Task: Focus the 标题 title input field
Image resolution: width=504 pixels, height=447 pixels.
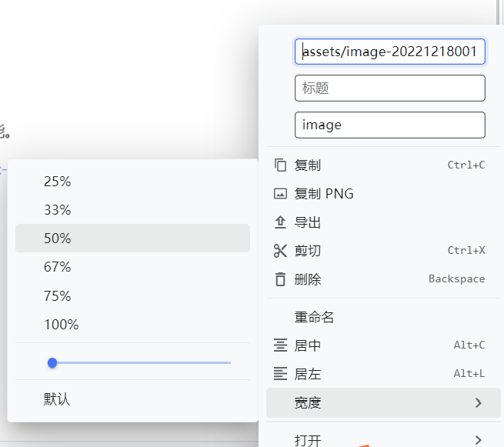Action: pyautogui.click(x=389, y=88)
